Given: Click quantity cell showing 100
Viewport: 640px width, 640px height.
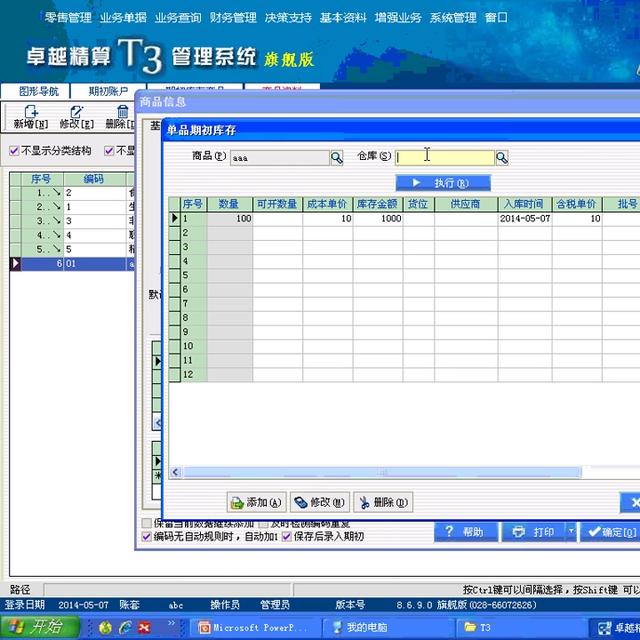Looking at the screenshot, I should pos(230,219).
